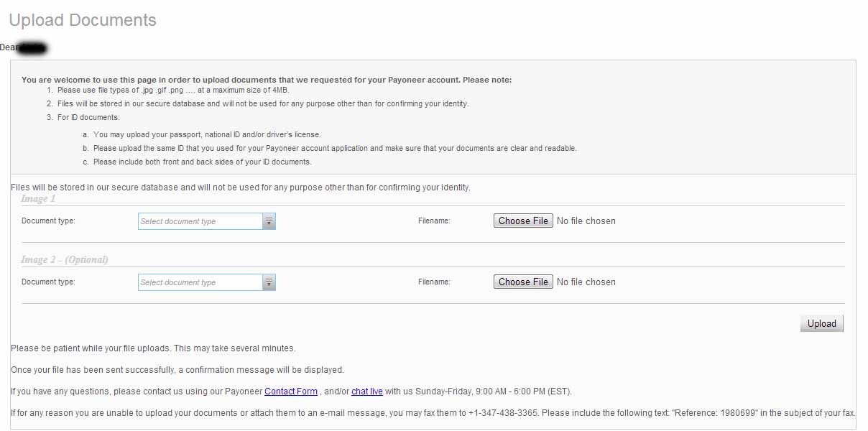Screen dimensions: 868x431
Task: Click 'No file chosen' text for Image 1
Action: [x=586, y=221]
